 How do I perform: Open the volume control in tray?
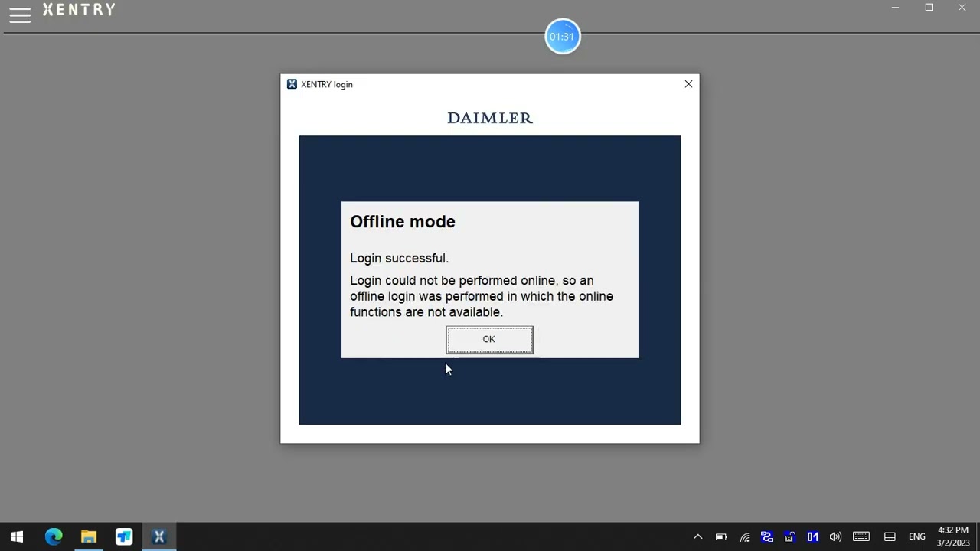click(x=835, y=537)
